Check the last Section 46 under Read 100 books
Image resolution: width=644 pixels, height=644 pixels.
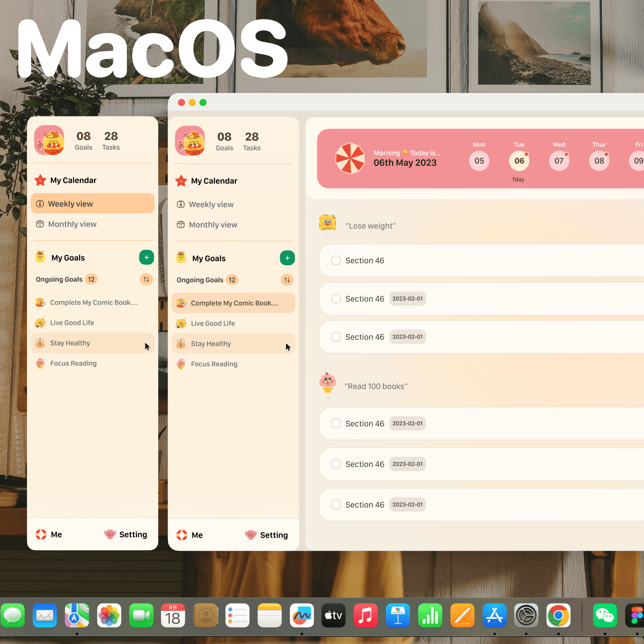click(336, 505)
